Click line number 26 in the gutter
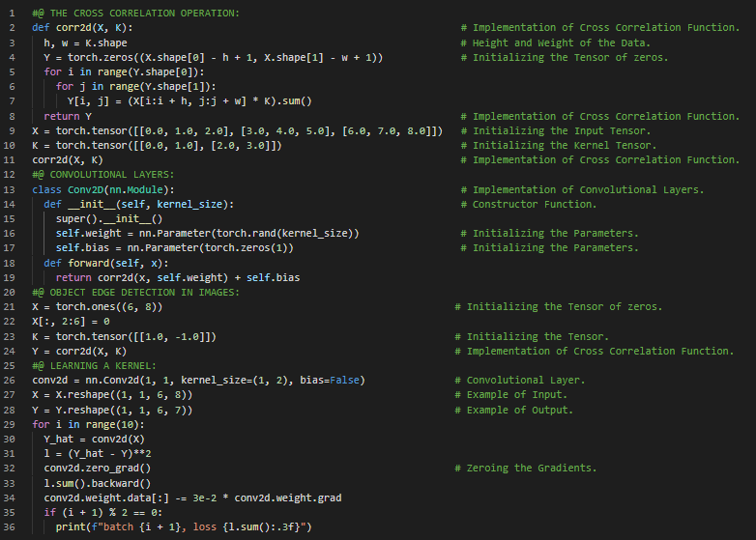Screen dimensions: 756x540 (13, 381)
